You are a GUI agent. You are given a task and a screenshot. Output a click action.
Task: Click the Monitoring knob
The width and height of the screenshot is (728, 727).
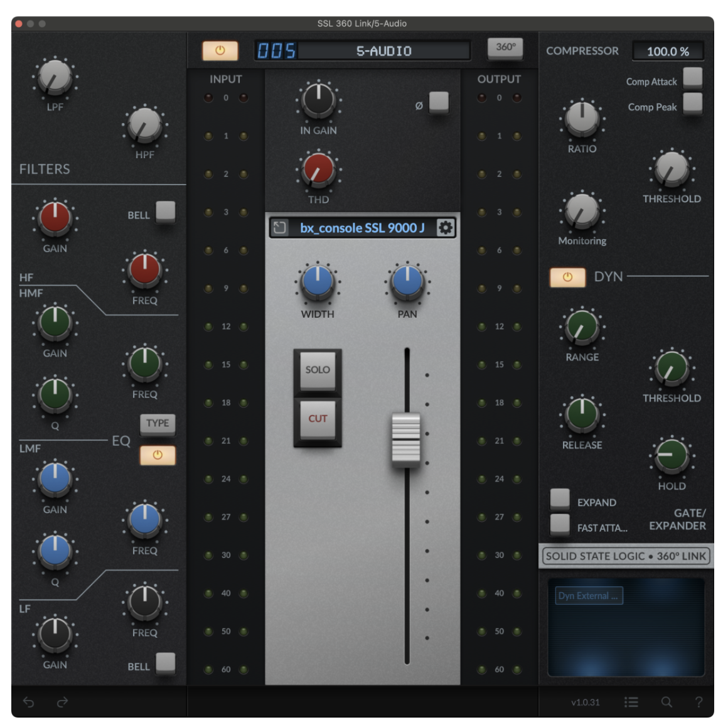click(x=582, y=212)
